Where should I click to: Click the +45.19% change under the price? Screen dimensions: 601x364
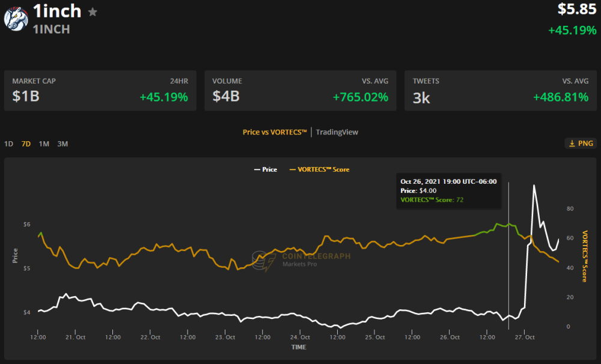tap(572, 30)
